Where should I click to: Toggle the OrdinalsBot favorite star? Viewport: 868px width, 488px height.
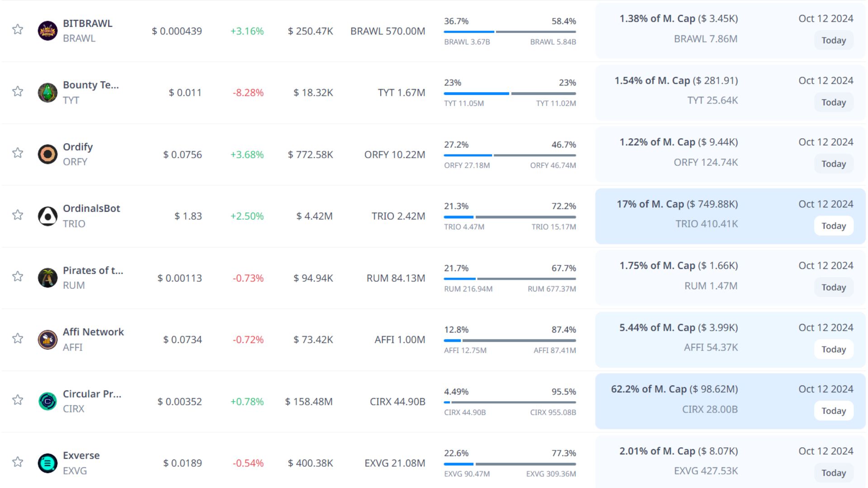click(18, 215)
